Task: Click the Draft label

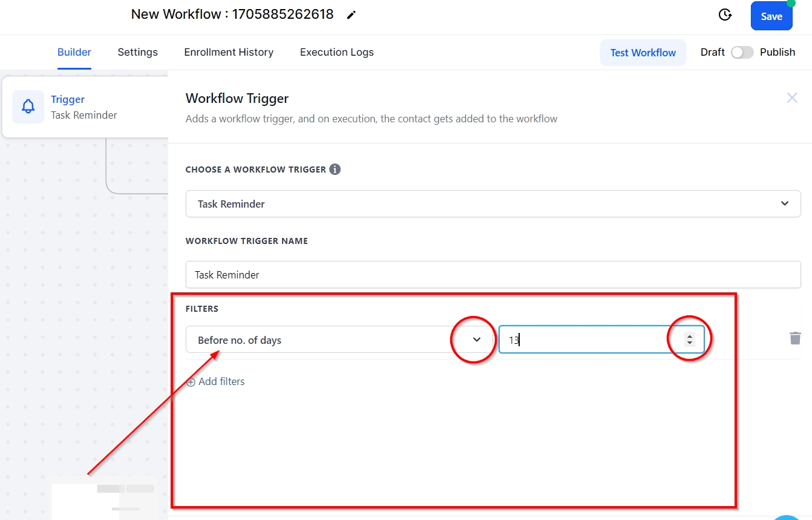Action: point(712,52)
